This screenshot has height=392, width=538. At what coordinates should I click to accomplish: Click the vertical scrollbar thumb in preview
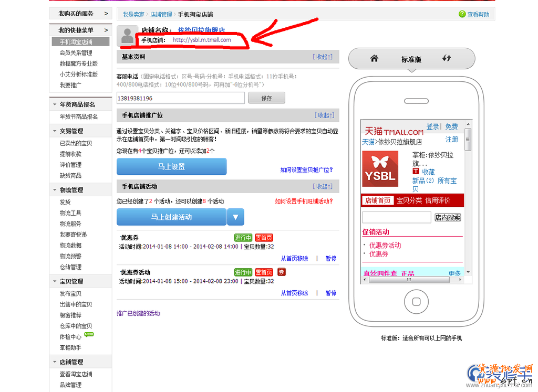(x=468, y=140)
